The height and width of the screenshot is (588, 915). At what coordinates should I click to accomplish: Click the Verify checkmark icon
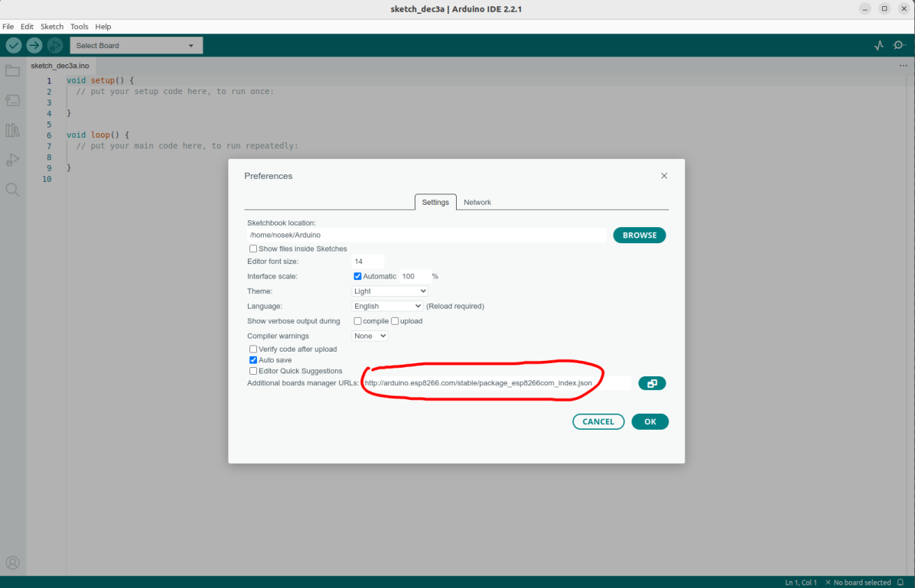14,45
